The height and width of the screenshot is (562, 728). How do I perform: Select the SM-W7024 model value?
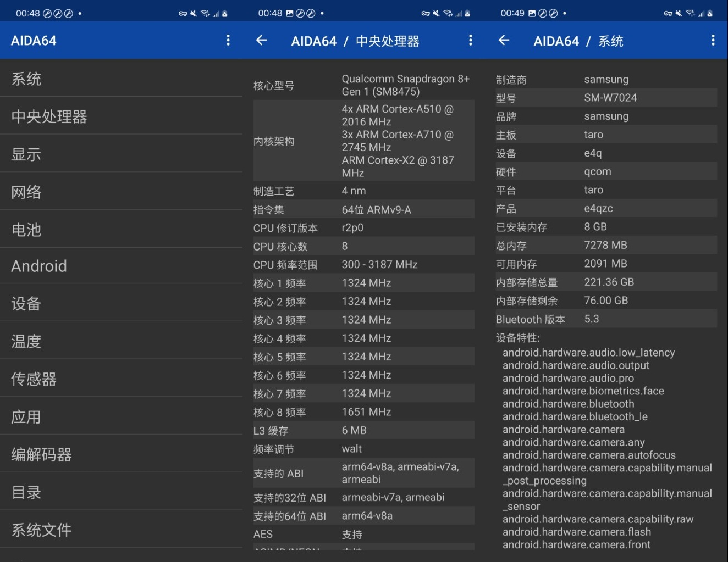[x=610, y=98]
